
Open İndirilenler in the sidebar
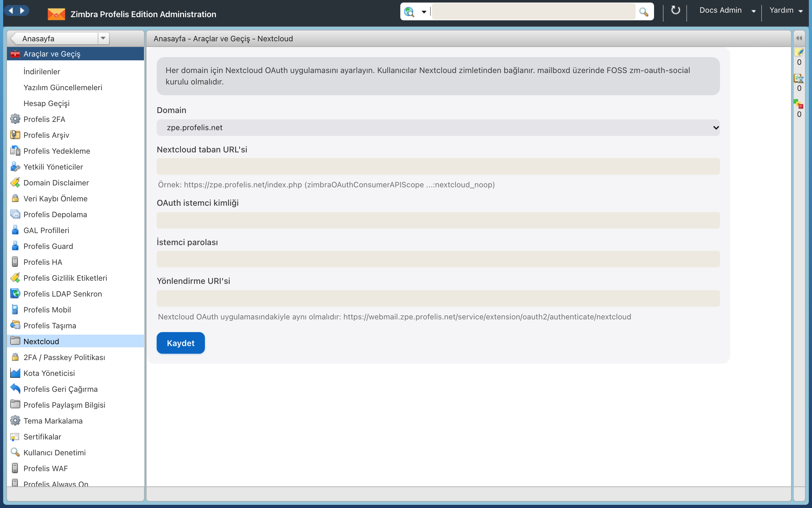pyautogui.click(x=42, y=71)
